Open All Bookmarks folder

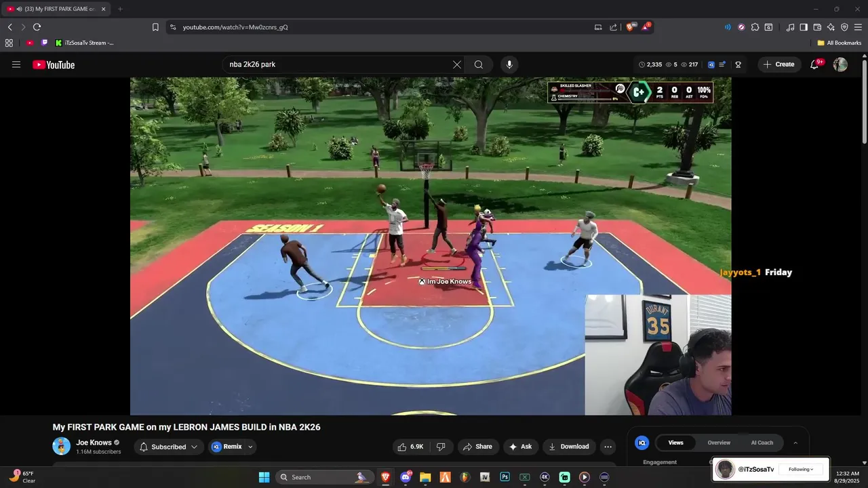[x=840, y=43]
